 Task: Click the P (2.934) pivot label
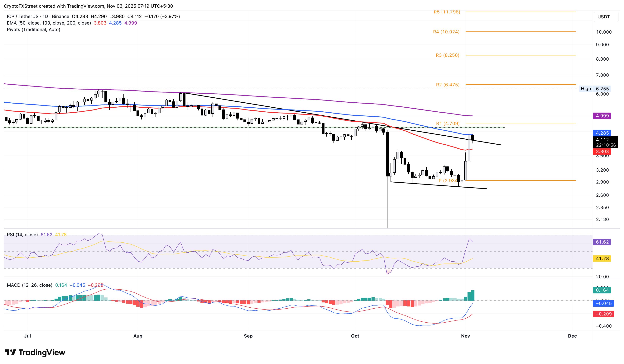[448, 181]
